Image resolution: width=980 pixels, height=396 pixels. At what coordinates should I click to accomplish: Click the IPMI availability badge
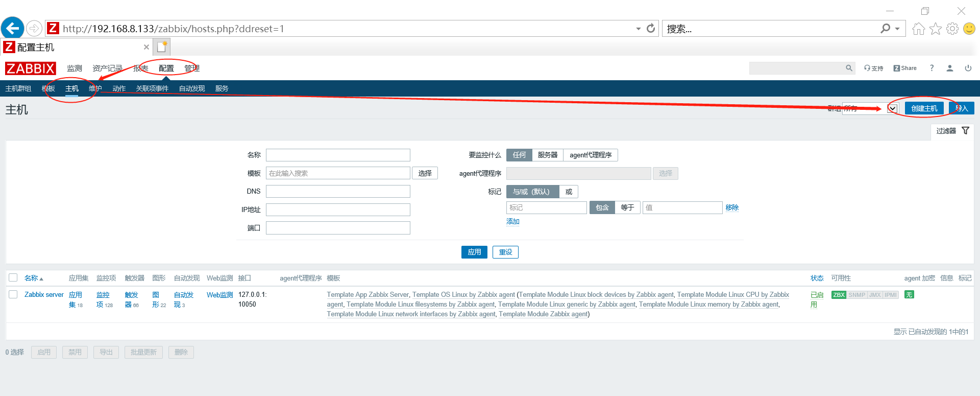[x=891, y=295]
